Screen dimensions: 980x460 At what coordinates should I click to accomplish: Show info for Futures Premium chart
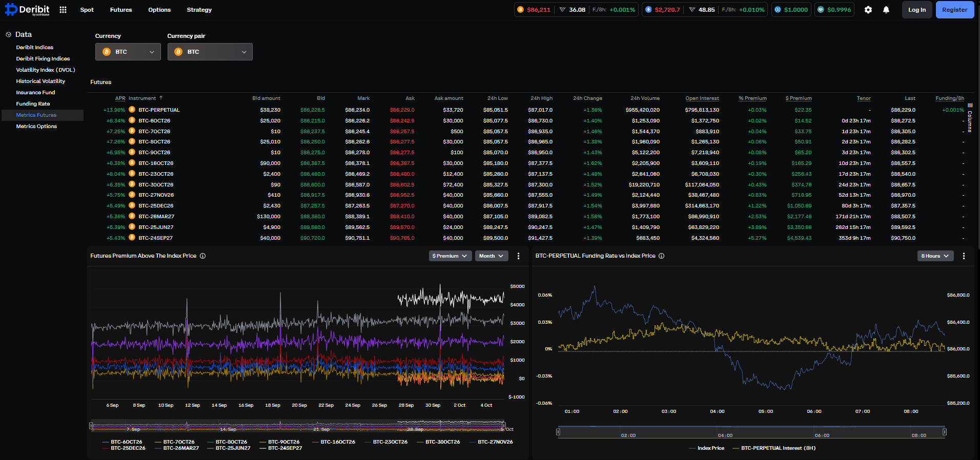[203, 256]
